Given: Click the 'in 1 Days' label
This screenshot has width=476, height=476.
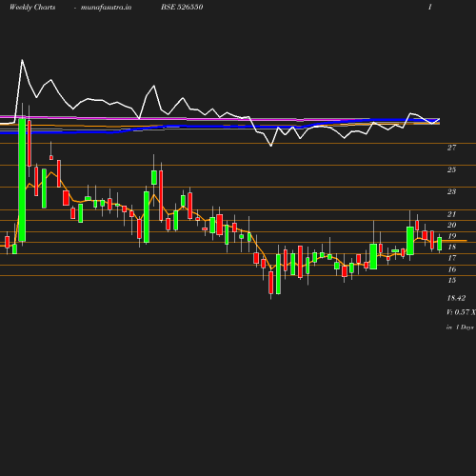Looking at the screenshot, I should pyautogui.click(x=460, y=327).
